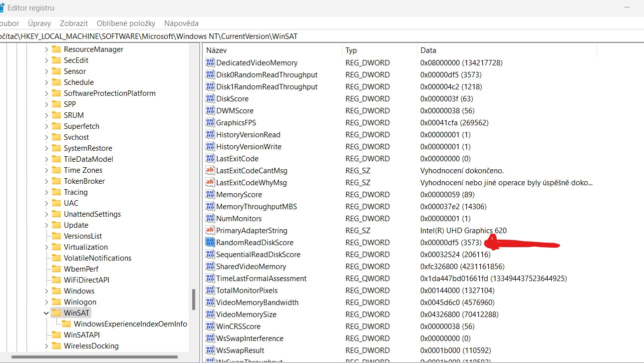
Task: Sort values by the Data column header
Action: click(507, 50)
